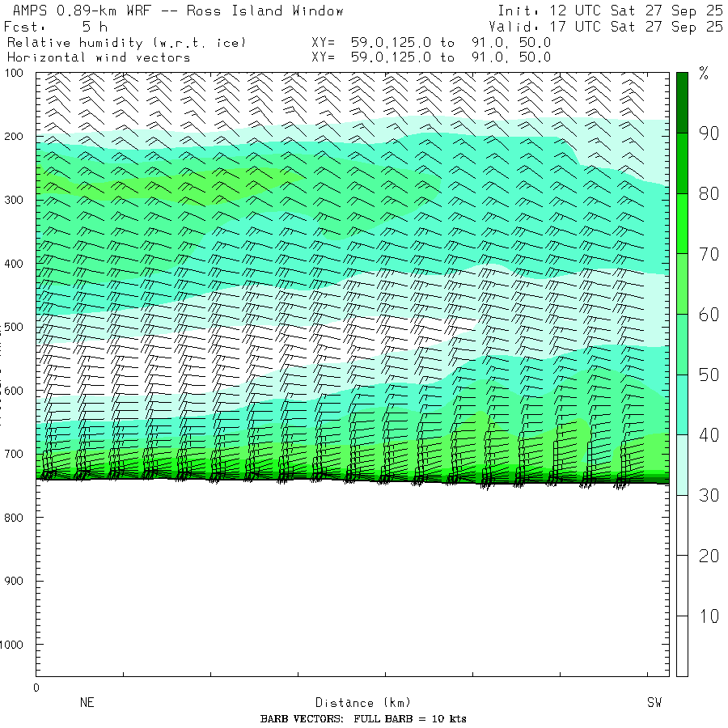Click the '1000' pressure axis label
The image size is (728, 728).
(11, 645)
